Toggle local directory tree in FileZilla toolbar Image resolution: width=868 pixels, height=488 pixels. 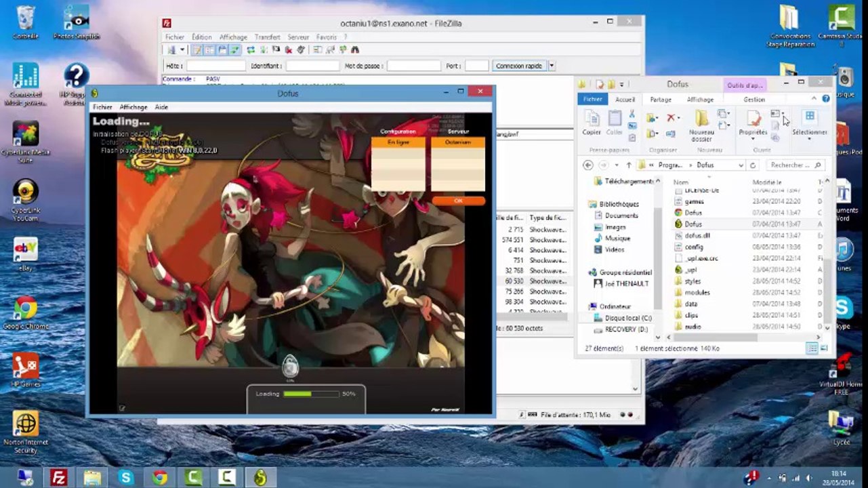click(x=210, y=49)
